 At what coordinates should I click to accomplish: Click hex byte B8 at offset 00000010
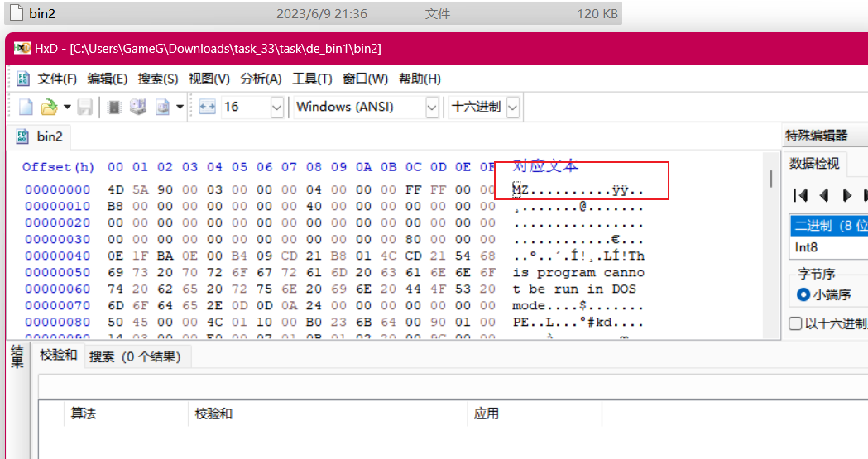[x=116, y=206]
